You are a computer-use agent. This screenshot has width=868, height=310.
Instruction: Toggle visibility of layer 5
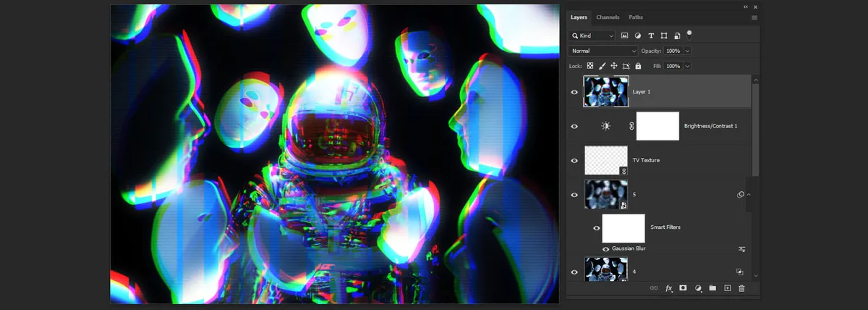[x=574, y=195]
